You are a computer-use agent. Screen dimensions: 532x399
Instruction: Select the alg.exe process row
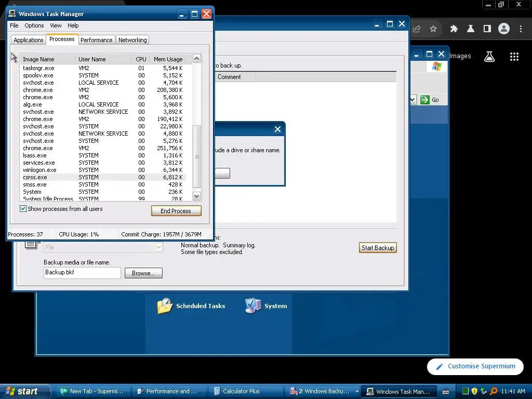coord(103,104)
